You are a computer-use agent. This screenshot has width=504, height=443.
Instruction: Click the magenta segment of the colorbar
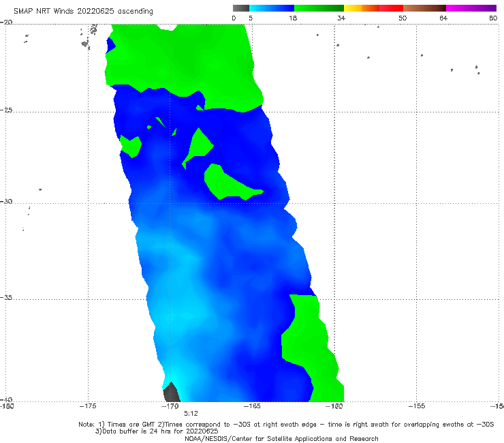[x=471, y=8]
